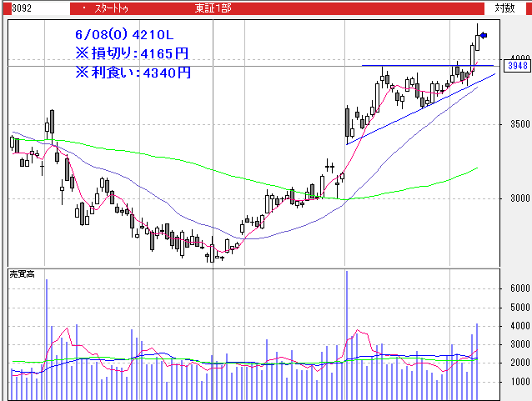Toggle the 対数 logarithmic scale option
The width and height of the screenshot is (532, 401).
504,8
